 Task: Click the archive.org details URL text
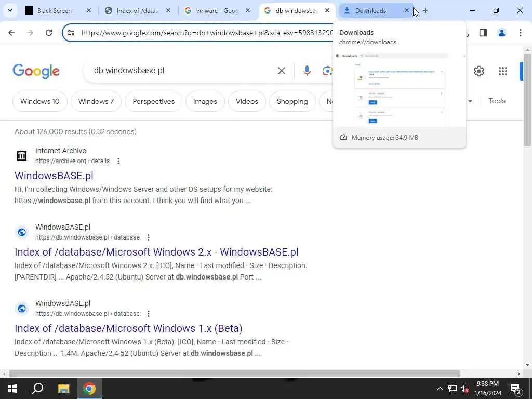pyautogui.click(x=72, y=161)
